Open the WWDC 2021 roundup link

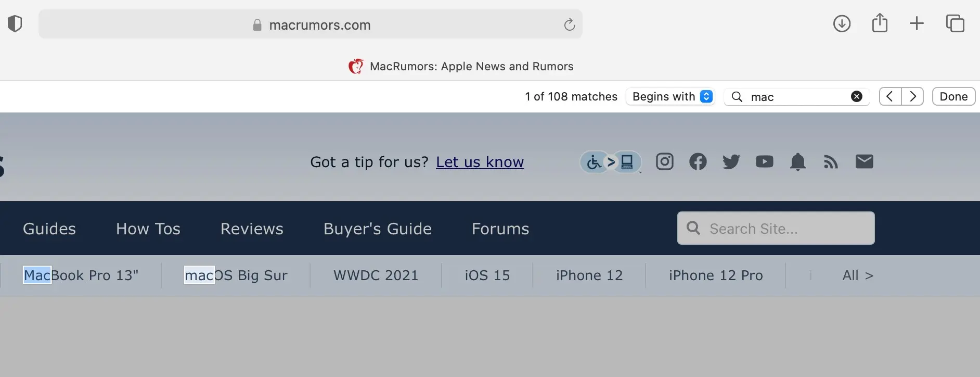[x=376, y=275]
